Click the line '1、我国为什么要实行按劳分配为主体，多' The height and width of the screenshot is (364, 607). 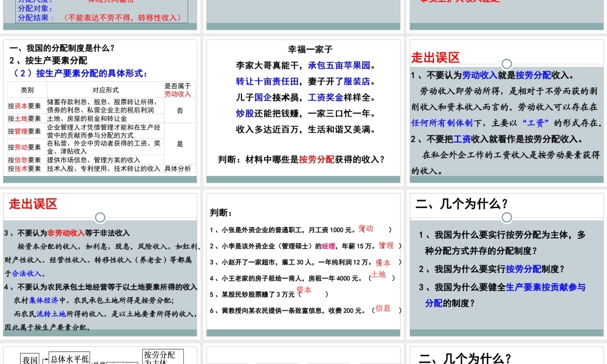(x=502, y=235)
